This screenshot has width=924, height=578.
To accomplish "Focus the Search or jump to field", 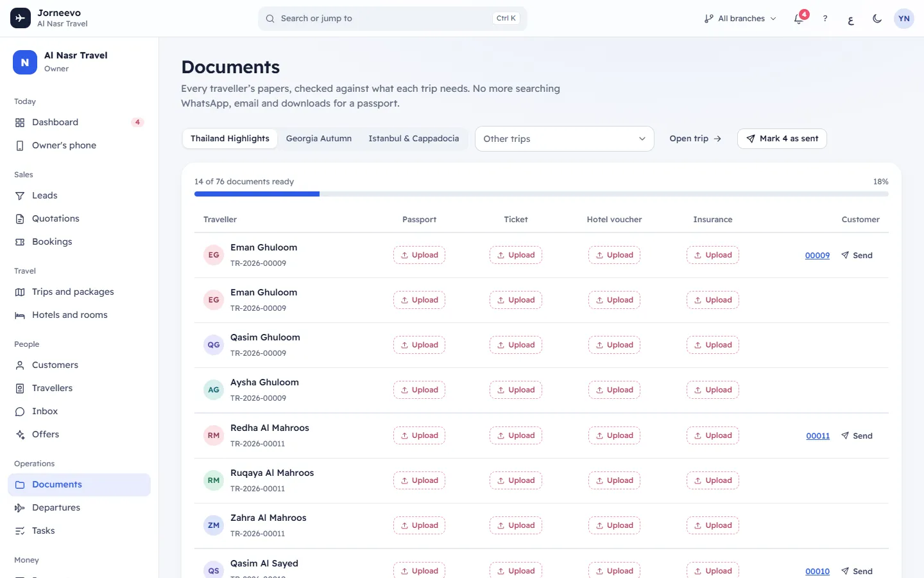I will click(x=393, y=19).
